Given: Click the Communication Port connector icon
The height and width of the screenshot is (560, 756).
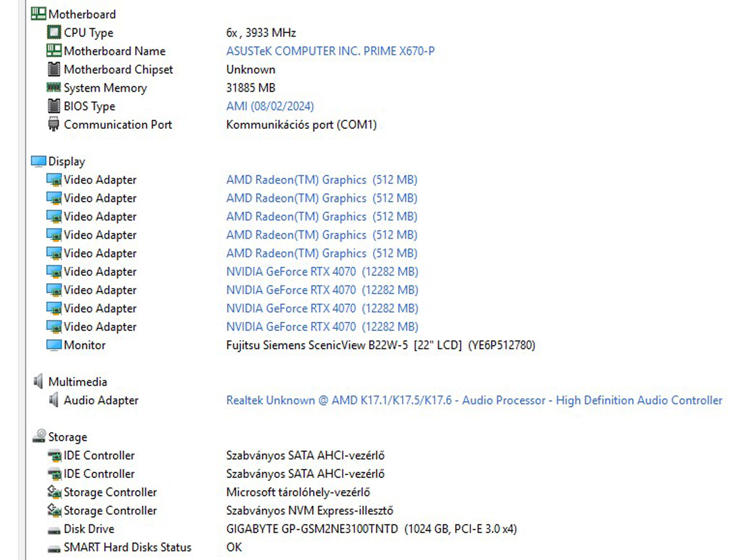Looking at the screenshot, I should (x=53, y=124).
